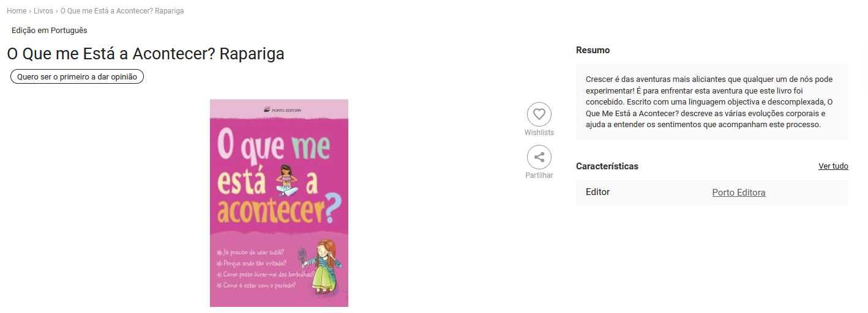Image resolution: width=868 pixels, height=313 pixels.
Task: Go to the Home breadcrumb
Action: [17, 11]
